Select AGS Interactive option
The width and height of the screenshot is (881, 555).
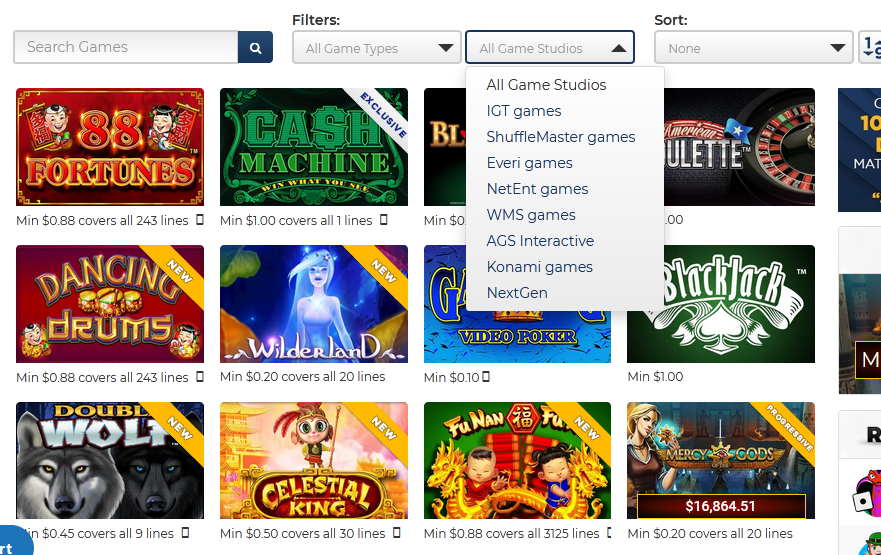pos(540,240)
